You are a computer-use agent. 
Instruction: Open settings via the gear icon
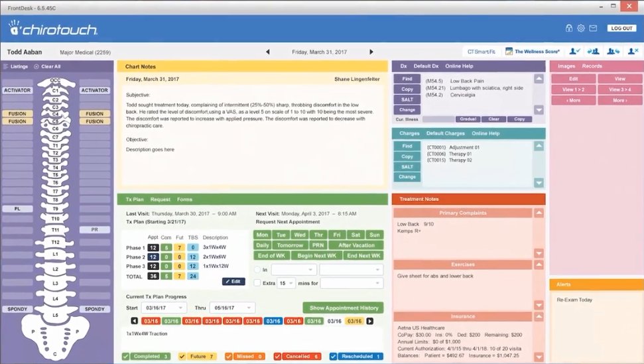(580, 29)
